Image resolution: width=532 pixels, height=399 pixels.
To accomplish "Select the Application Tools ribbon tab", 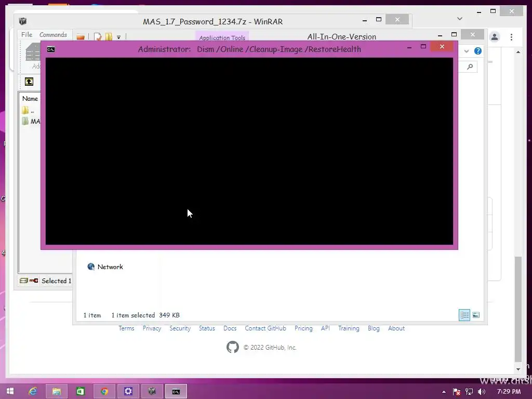I will (222, 37).
